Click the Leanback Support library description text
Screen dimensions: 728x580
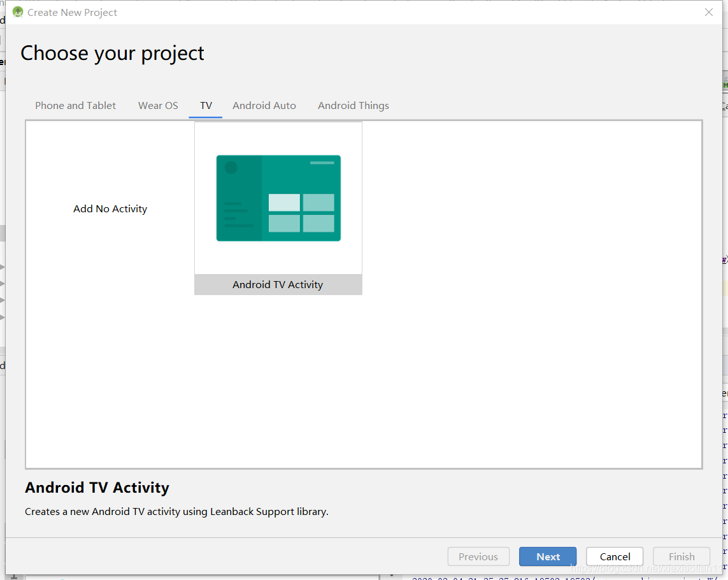click(176, 511)
